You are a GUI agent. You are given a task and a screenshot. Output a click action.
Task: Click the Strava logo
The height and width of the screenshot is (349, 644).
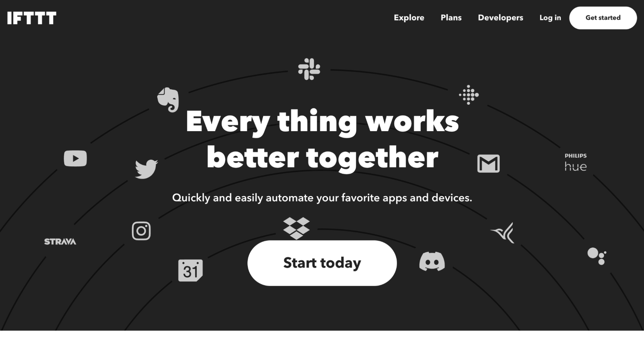point(60,241)
